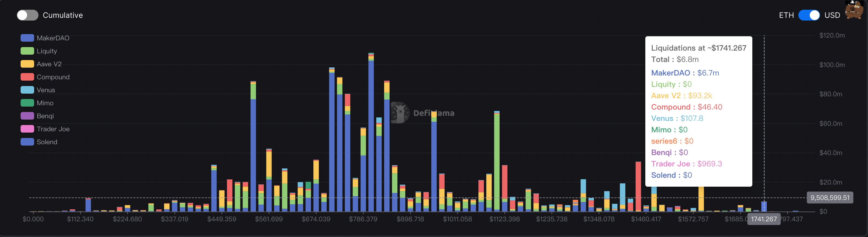Hide Mimo series via its legend label
The width and height of the screenshot is (868, 237).
tap(45, 103)
